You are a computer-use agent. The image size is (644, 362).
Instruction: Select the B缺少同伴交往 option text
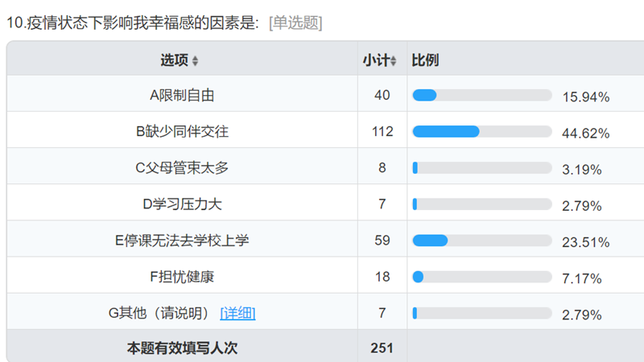pyautogui.click(x=182, y=132)
